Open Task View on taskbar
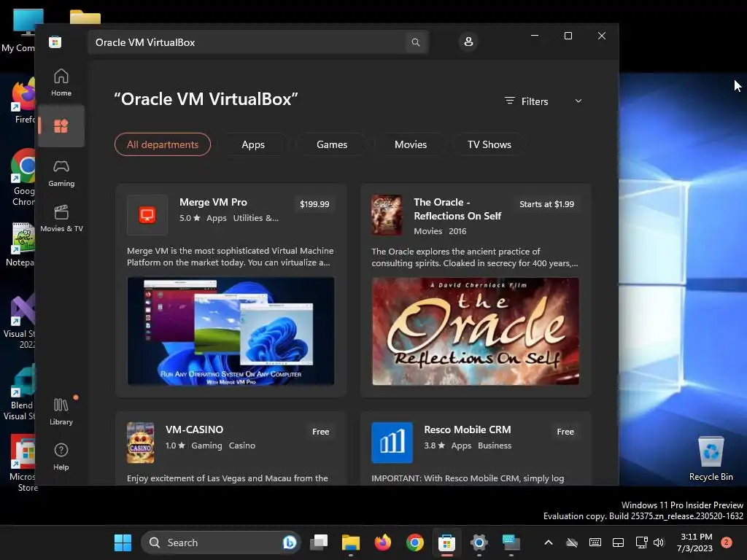747x560 pixels. (x=319, y=542)
